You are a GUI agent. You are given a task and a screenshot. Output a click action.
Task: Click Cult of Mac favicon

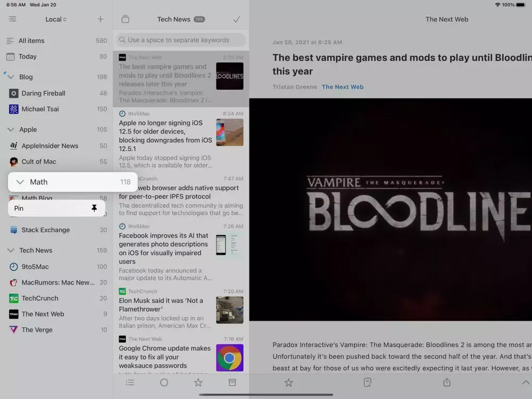point(14,162)
